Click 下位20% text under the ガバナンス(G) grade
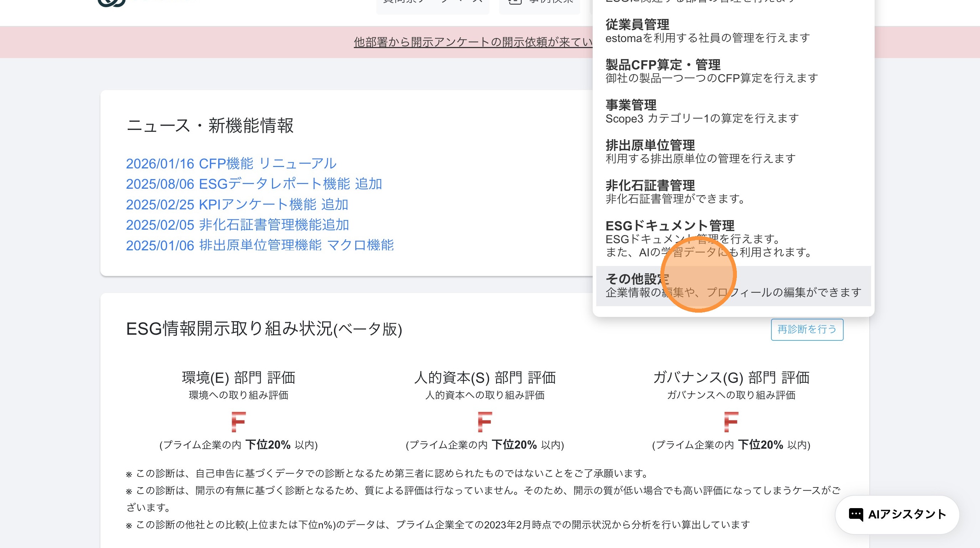Image resolution: width=980 pixels, height=548 pixels. 760,445
